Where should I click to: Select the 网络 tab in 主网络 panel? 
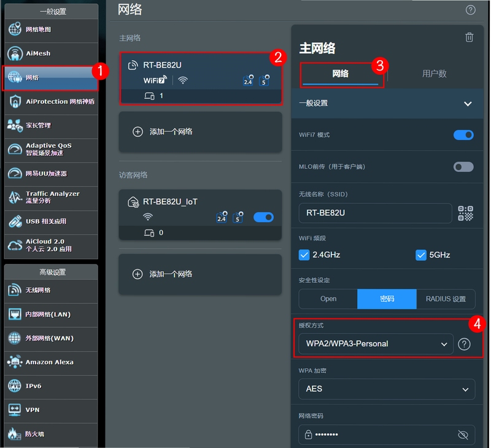pyautogui.click(x=341, y=74)
